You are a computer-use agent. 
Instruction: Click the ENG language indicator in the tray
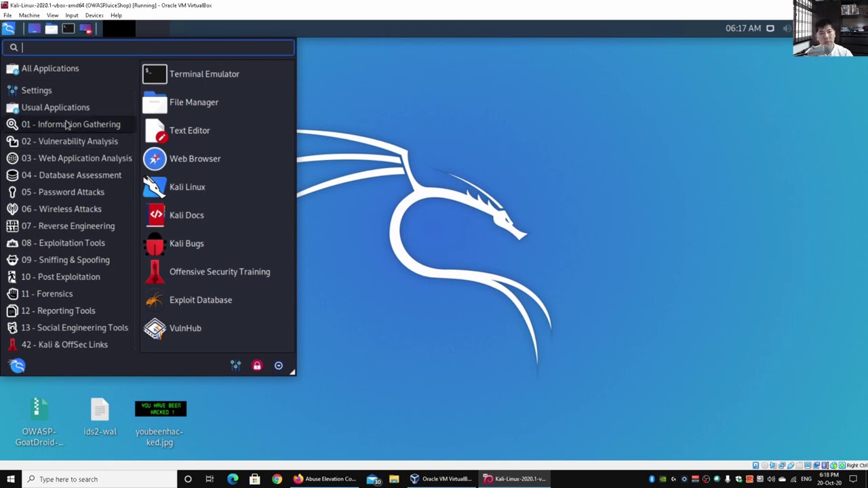pos(806,479)
